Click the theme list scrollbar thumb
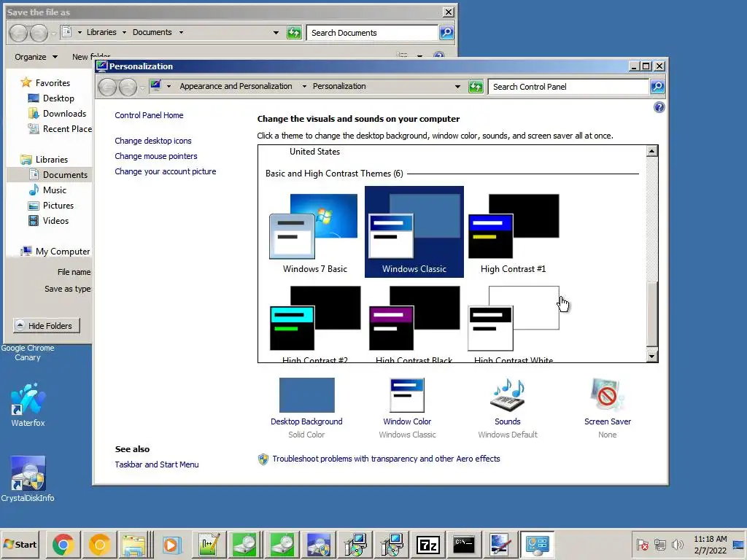 tap(651, 314)
